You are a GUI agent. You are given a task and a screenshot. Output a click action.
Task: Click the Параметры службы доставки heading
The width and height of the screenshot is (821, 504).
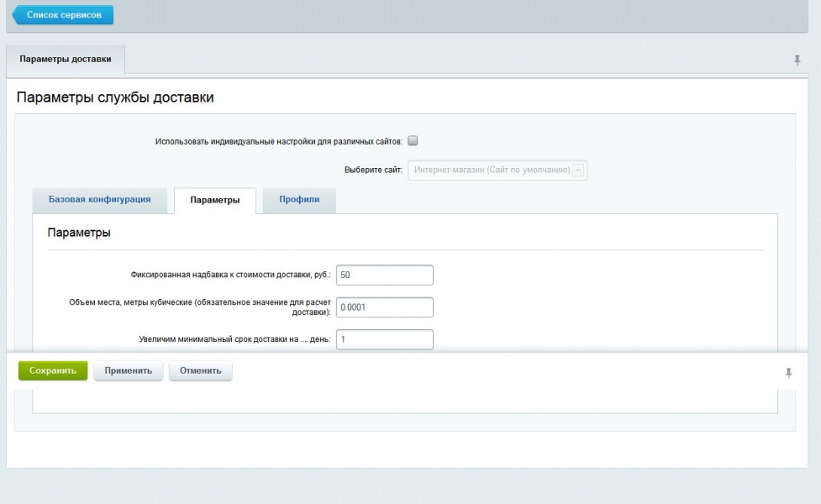click(115, 97)
